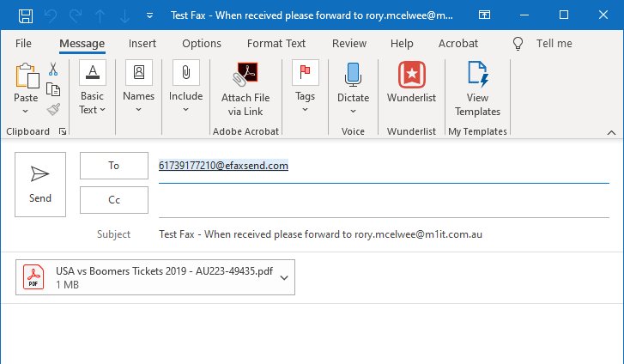This screenshot has width=624, height=364.
Task: Open the Names address book group
Action: coord(138,87)
